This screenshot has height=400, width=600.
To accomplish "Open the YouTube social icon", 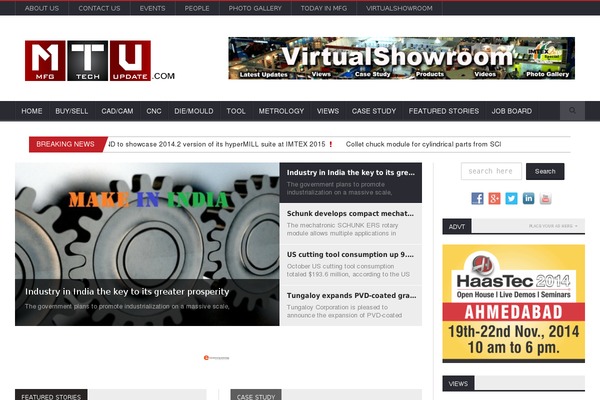I will pyautogui.click(x=546, y=198).
